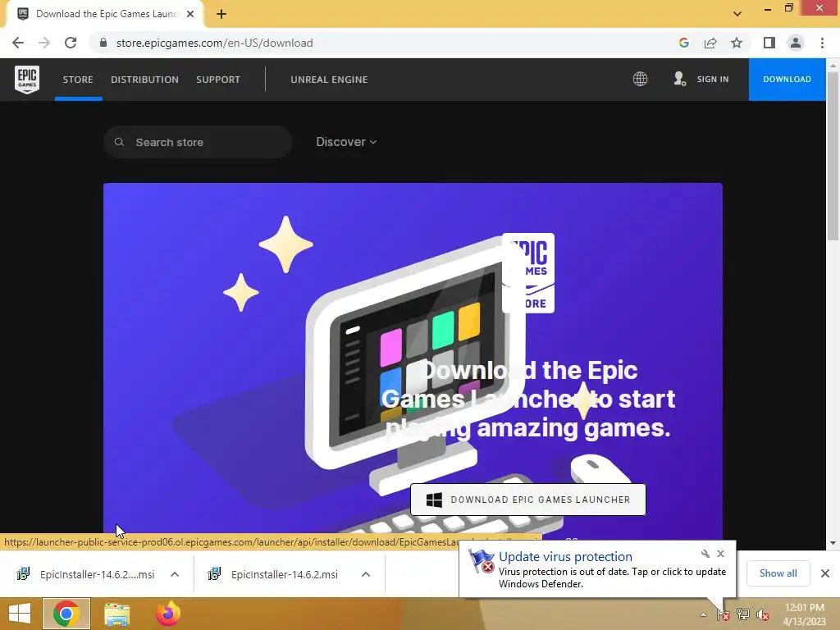Click the taskbar clock showing 12:01 PM
The image size is (840, 630).
pyautogui.click(x=804, y=614)
